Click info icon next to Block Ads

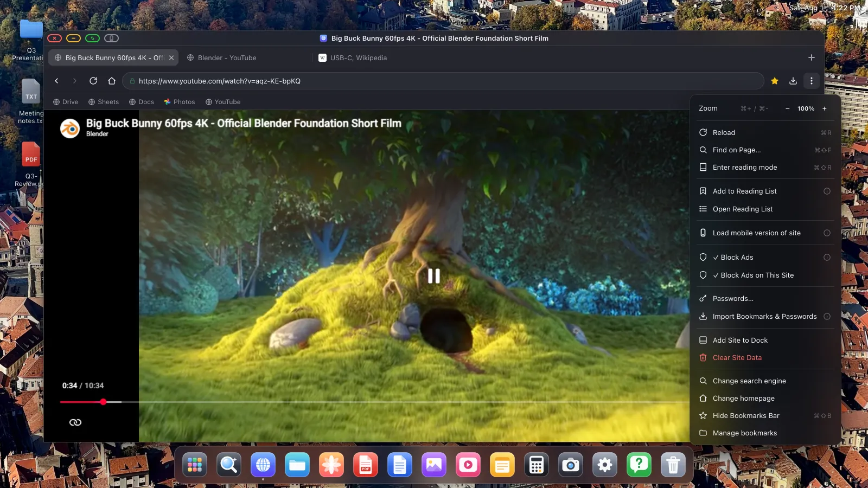click(827, 257)
